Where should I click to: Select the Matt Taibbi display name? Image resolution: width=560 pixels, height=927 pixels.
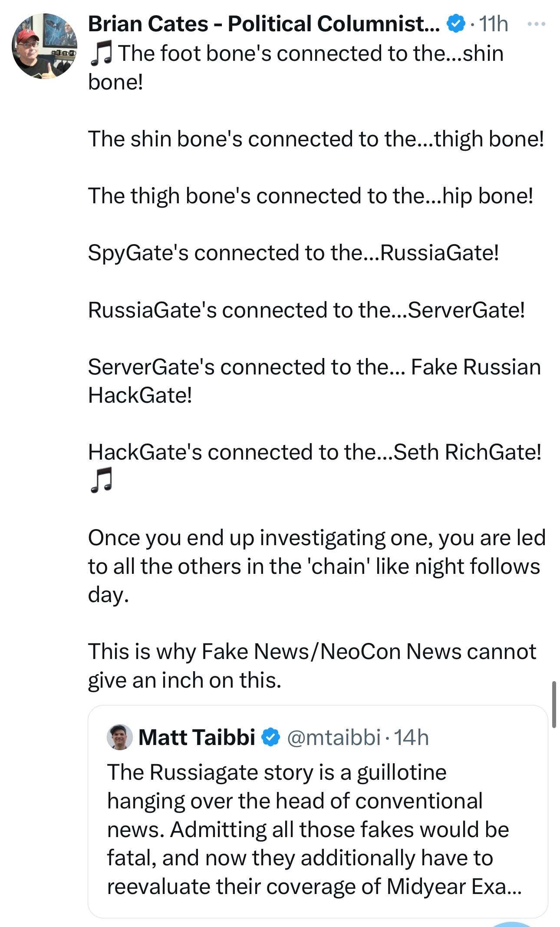pyautogui.click(x=197, y=738)
